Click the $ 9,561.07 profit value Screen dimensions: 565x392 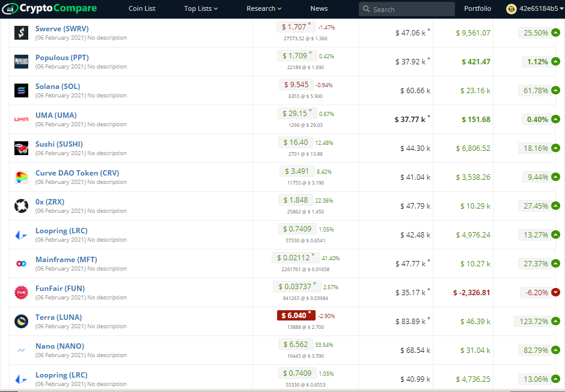(473, 33)
